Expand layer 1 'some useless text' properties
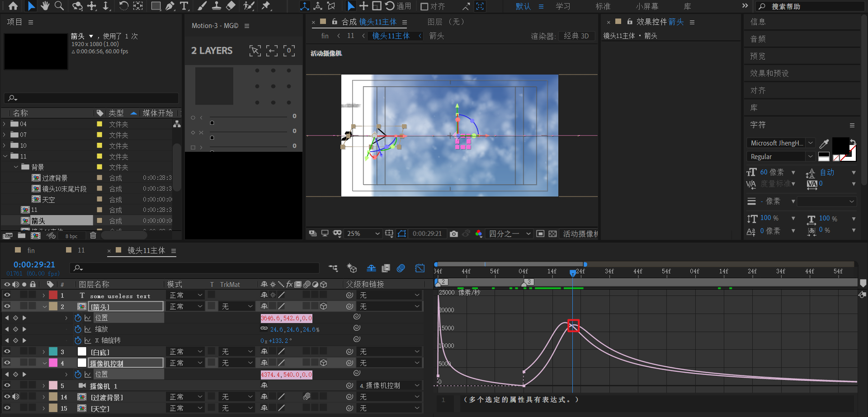Image resolution: width=868 pixels, height=417 pixels. (x=44, y=295)
